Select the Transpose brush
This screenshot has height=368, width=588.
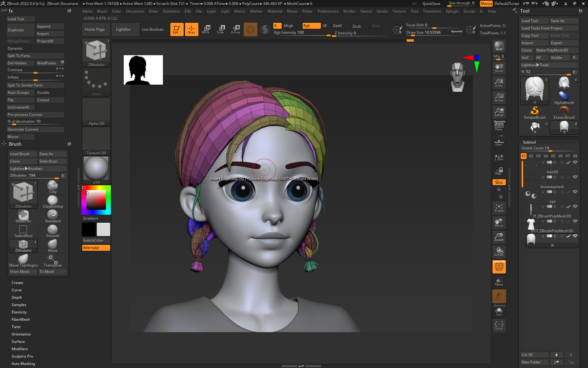(x=53, y=261)
